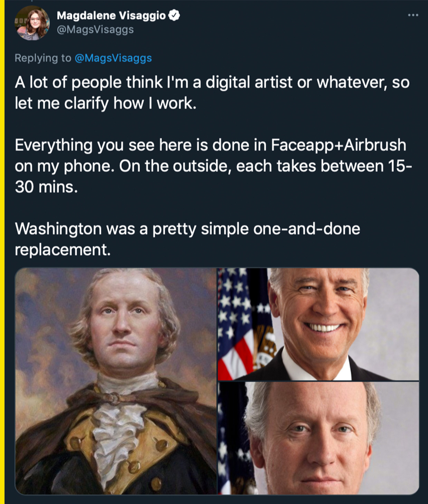Open the @MagsVisaggs handle under the name
This screenshot has width=428, height=504.
tap(95, 30)
